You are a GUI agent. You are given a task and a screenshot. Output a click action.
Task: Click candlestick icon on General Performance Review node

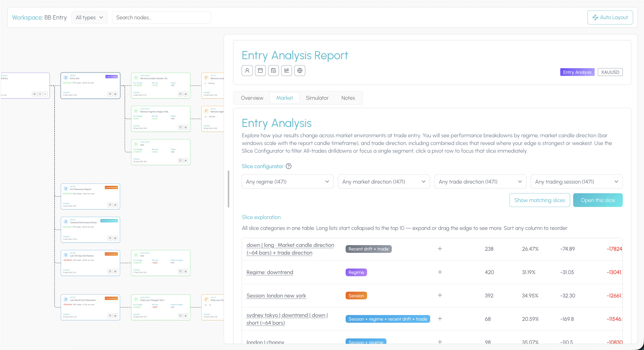pyautogui.click(x=115, y=238)
